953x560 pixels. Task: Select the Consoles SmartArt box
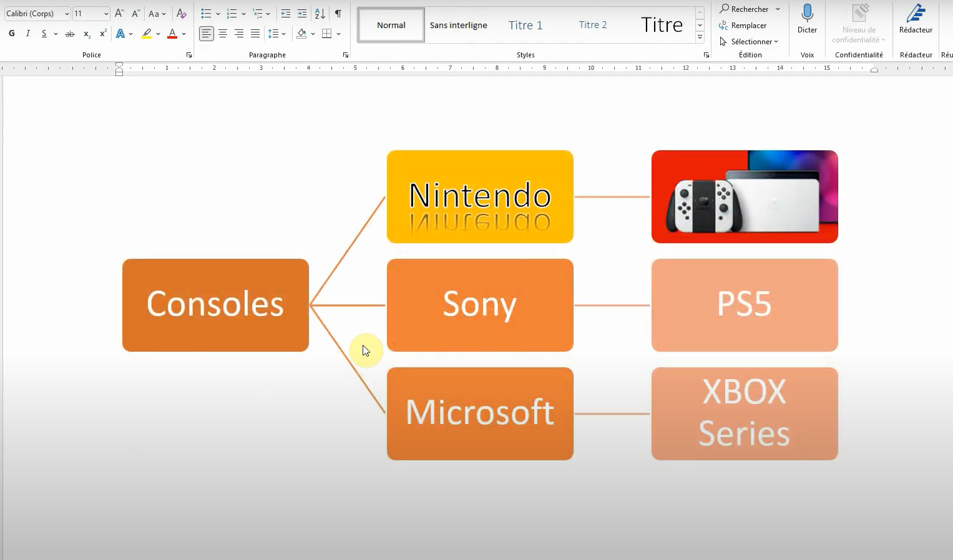click(x=215, y=305)
